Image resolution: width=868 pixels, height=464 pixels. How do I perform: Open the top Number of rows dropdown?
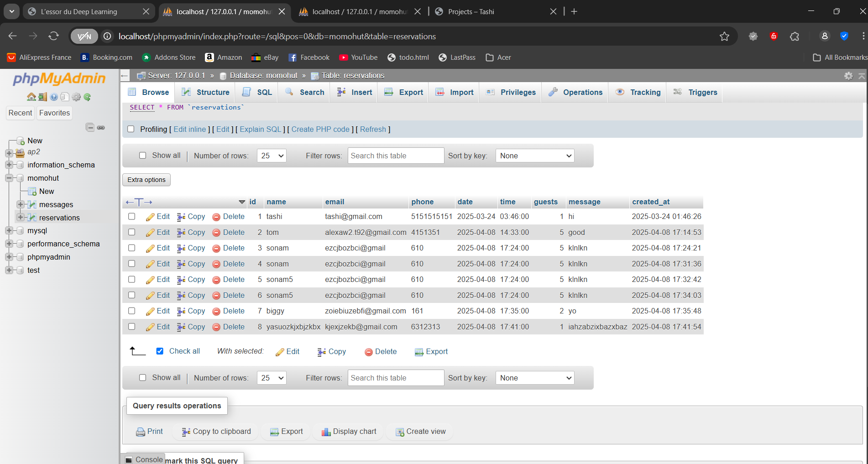pyautogui.click(x=272, y=156)
